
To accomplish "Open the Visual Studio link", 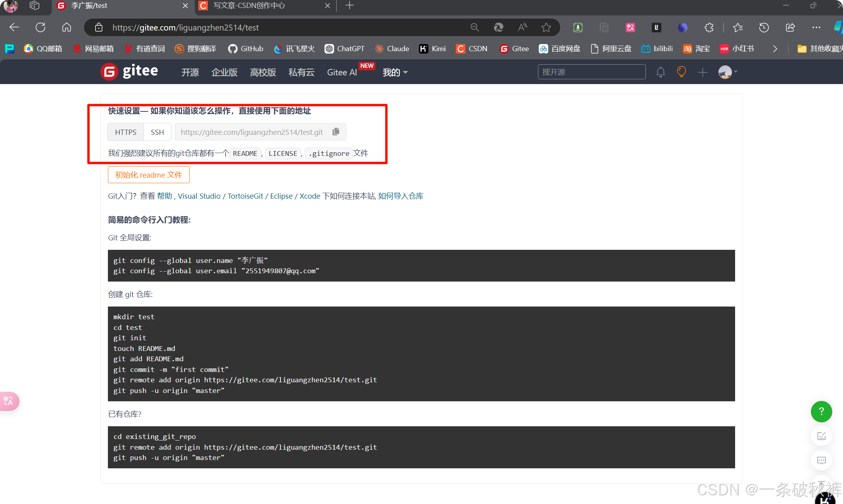I will click(x=199, y=196).
